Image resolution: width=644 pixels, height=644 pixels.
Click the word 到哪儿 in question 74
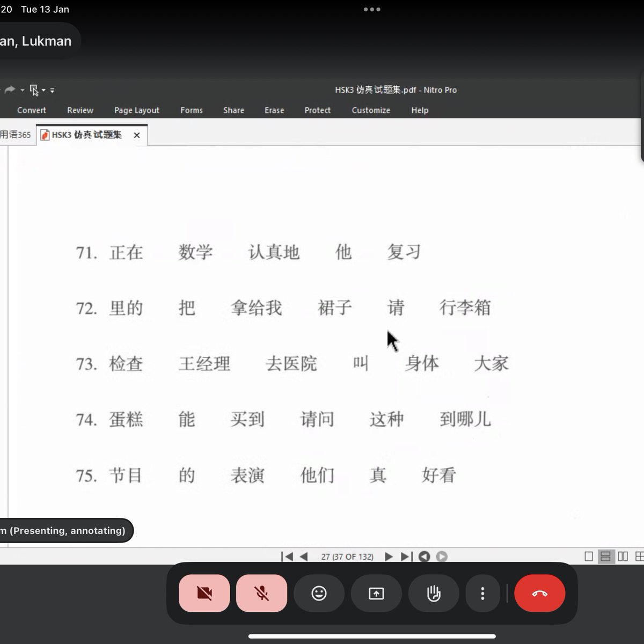point(465,419)
